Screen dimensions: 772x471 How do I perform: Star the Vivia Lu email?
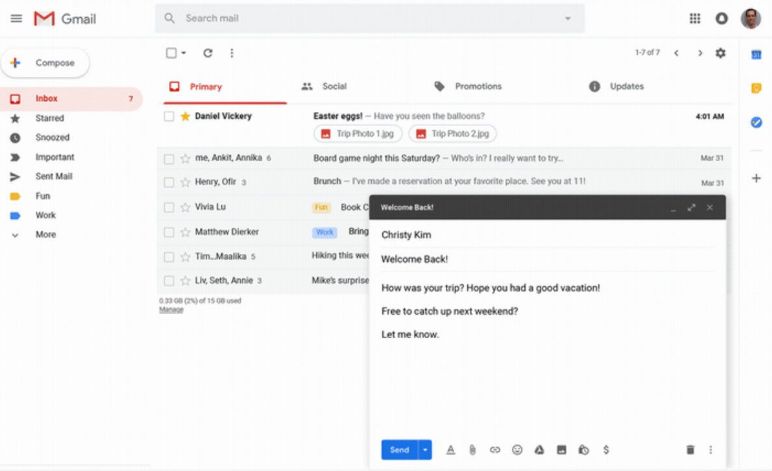185,207
